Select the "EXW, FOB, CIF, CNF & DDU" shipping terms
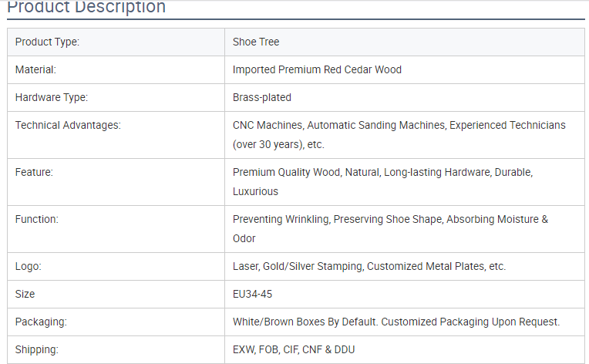589x364 pixels. [x=294, y=349]
